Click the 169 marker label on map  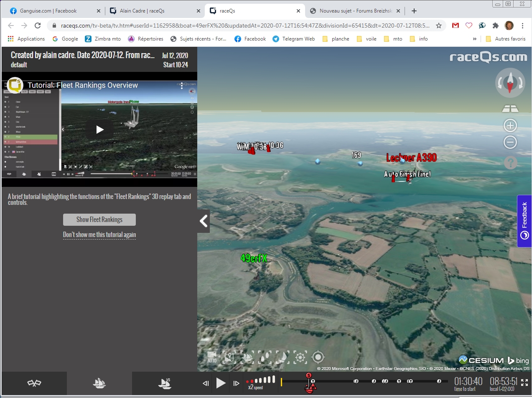pyautogui.click(x=356, y=155)
